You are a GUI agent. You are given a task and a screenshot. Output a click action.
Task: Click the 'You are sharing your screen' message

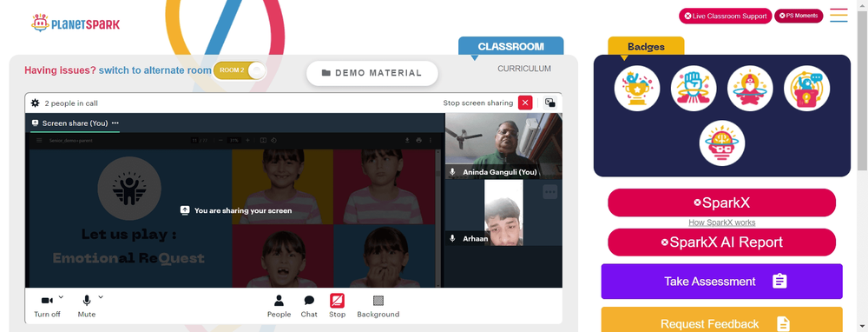(236, 210)
